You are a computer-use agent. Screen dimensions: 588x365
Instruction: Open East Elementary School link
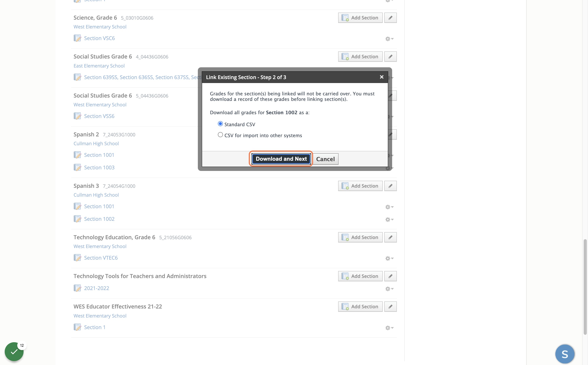click(99, 66)
